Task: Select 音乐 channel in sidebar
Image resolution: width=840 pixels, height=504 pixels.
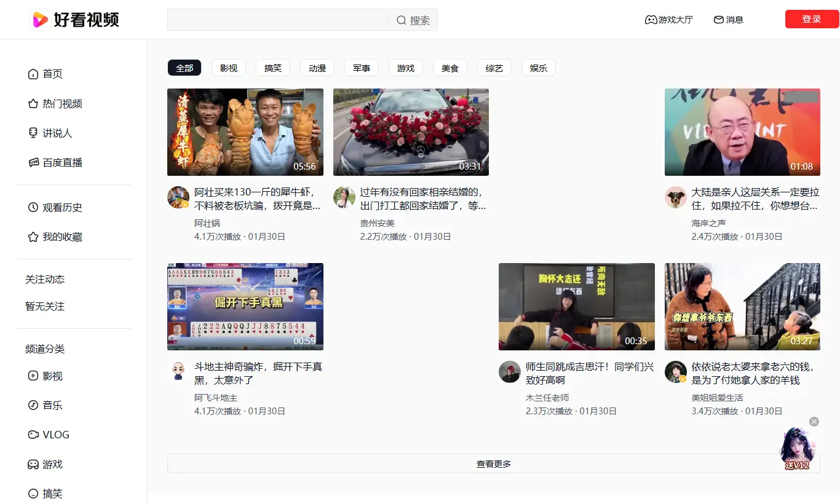Action: pos(46,406)
